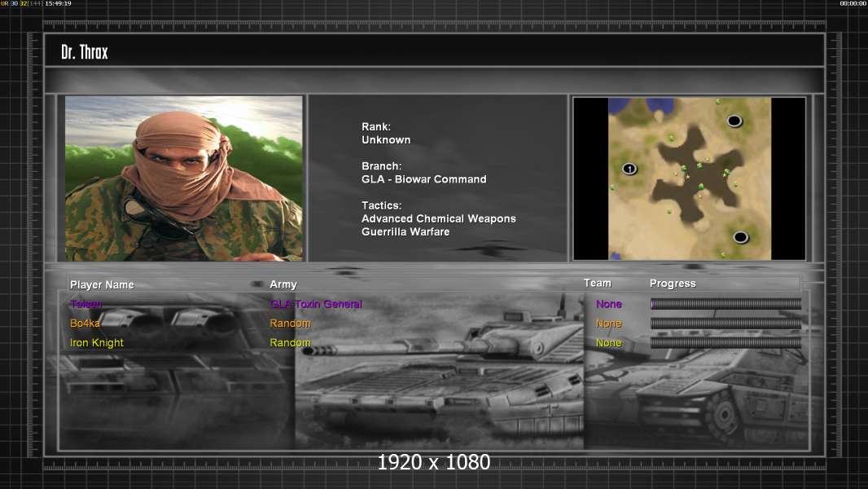Click the 'Random' army entry for Iron Knight

pyautogui.click(x=290, y=343)
